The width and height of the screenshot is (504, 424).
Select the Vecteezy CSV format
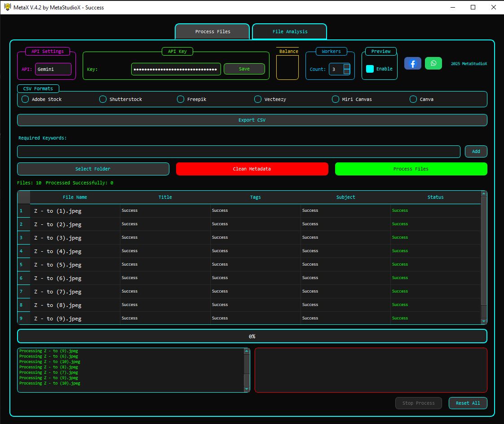[258, 99]
